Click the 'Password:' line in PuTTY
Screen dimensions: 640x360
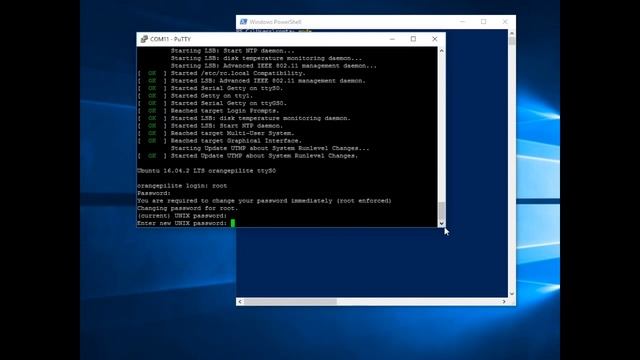[x=154, y=193]
